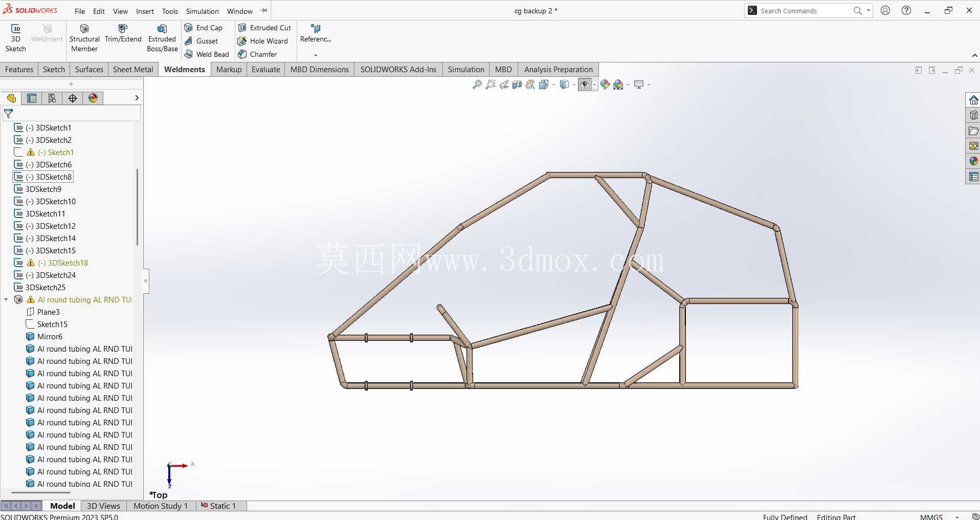Viewport: 980px width, 520px height.
Task: Collapse the Al round tubing feature node
Action: (6, 300)
